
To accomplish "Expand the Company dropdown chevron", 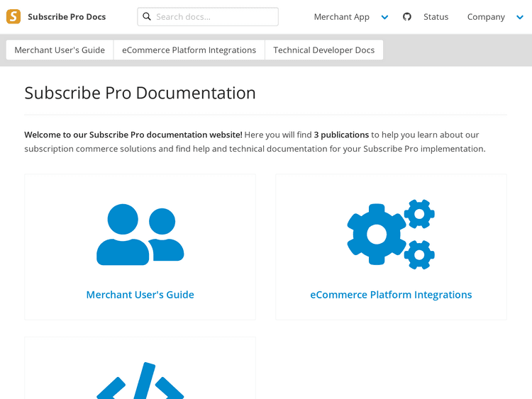I will pos(520,17).
